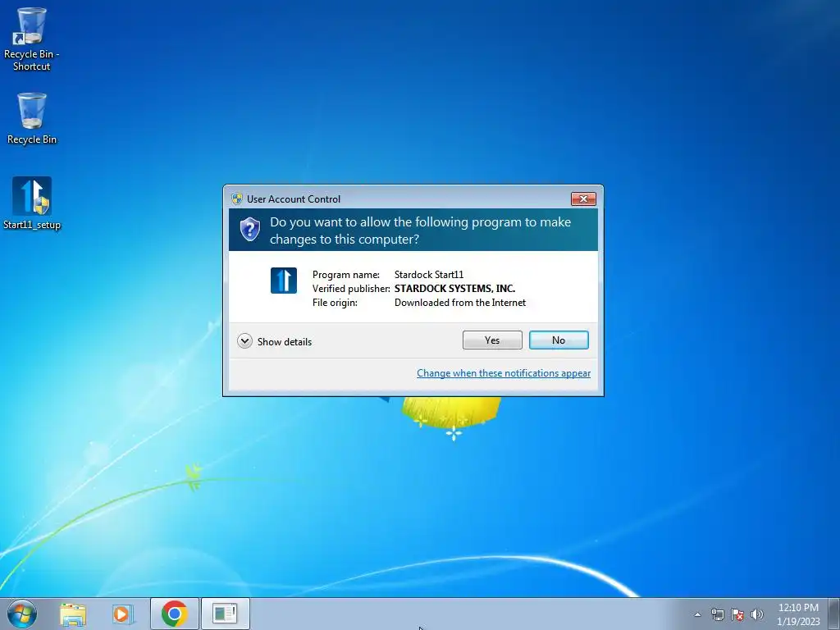Click the text STARDOCK SYSTEMS, INC.
This screenshot has height=630, width=840.
[x=454, y=288]
